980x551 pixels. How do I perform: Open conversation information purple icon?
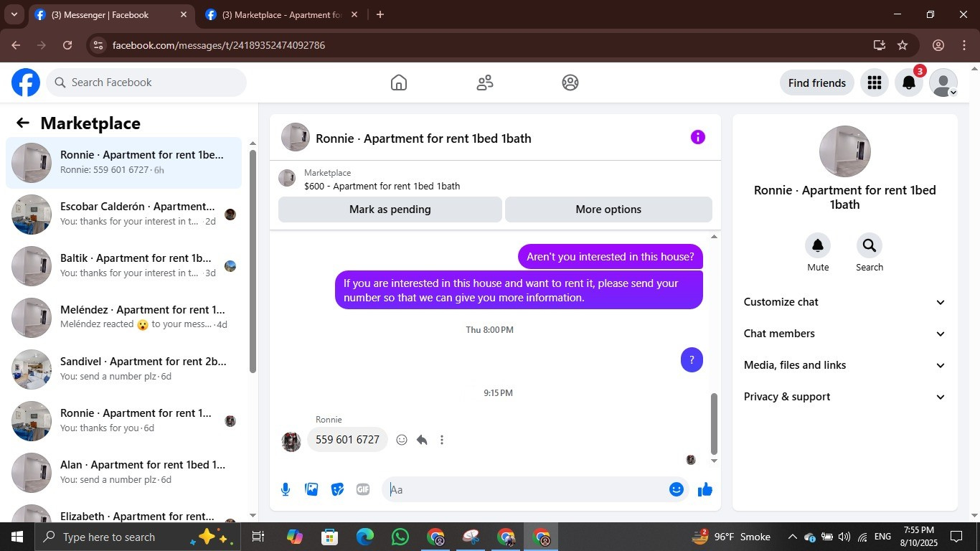(698, 137)
